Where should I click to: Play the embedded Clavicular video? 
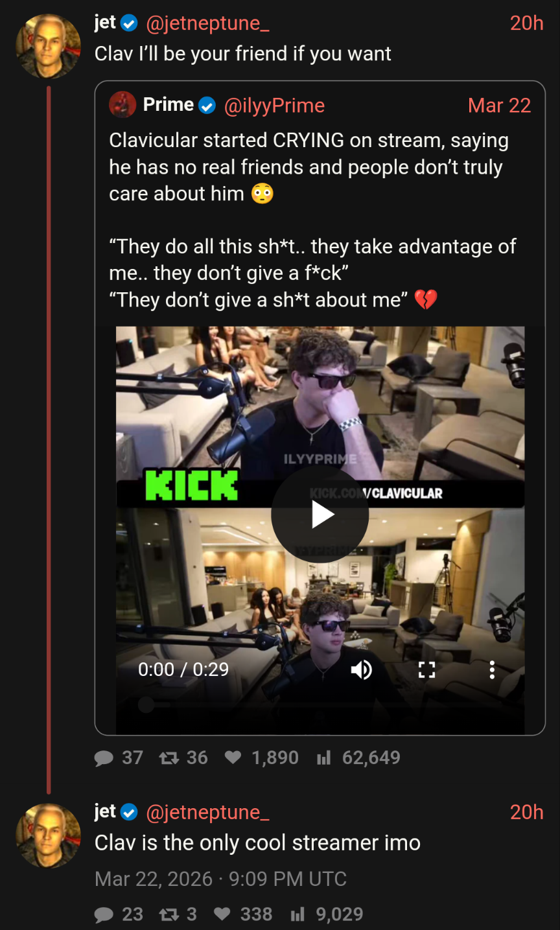(320, 515)
